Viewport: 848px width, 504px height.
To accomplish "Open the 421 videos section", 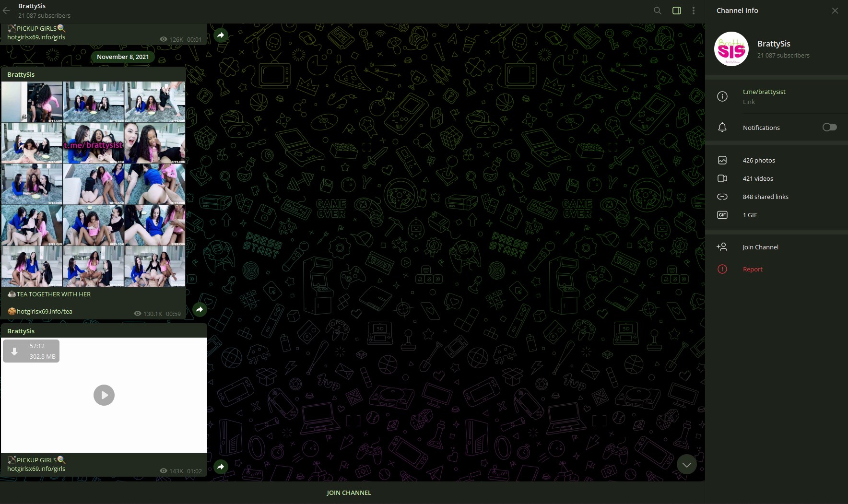I will point(757,178).
